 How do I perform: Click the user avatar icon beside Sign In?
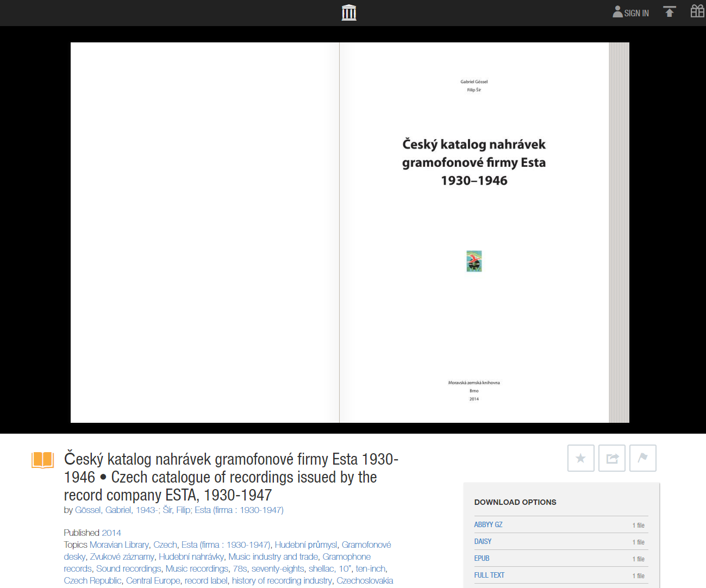tap(617, 11)
